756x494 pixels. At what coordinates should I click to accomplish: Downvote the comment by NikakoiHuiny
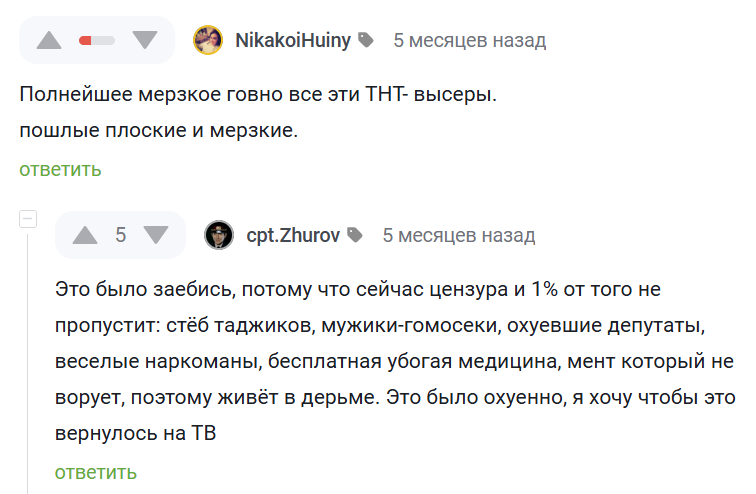pyautogui.click(x=145, y=40)
